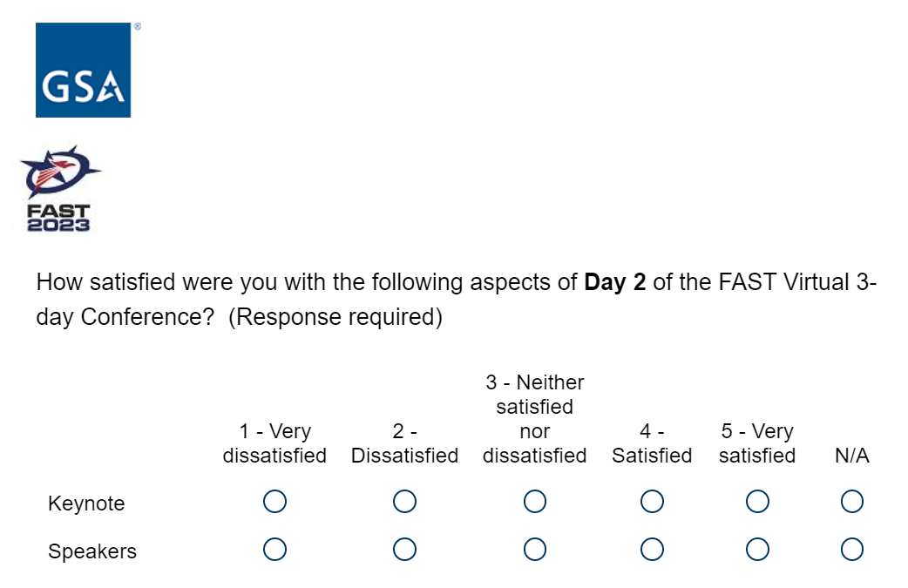Rate Speakers as 2 - Dissatisfied
Screen dimensions: 908x588
[404, 550]
